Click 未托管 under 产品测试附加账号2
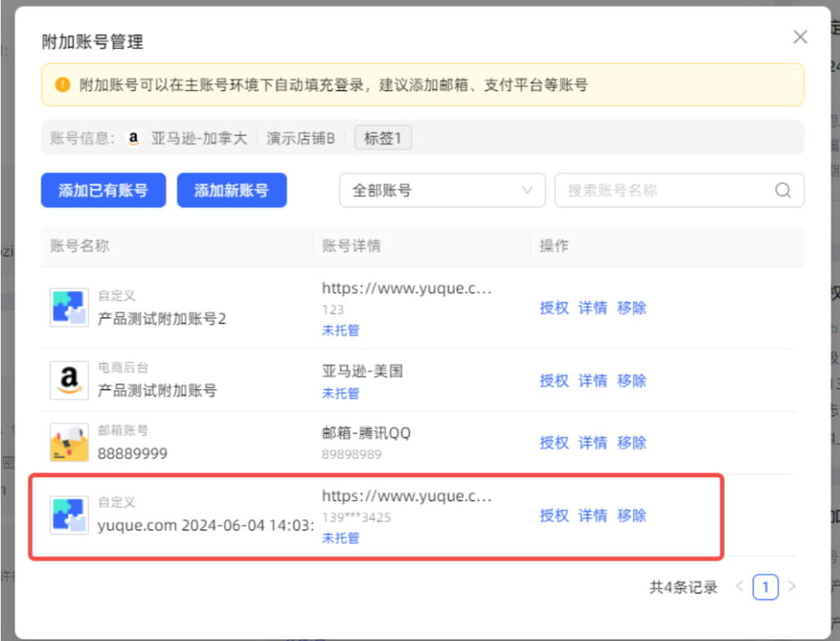The height and width of the screenshot is (641, 840). tap(340, 330)
